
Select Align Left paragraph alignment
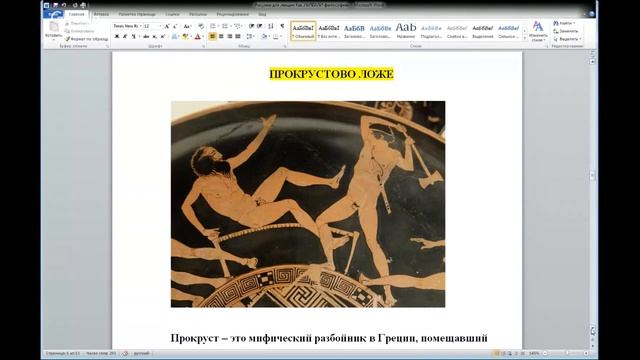click(212, 37)
